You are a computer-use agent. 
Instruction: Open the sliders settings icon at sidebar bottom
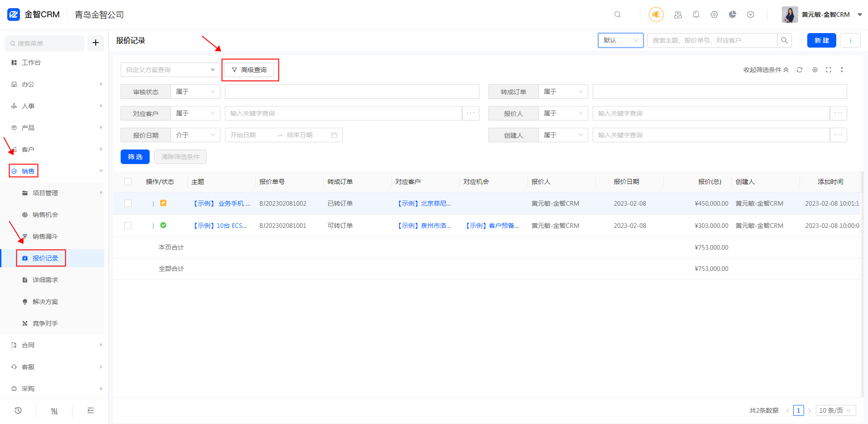pyautogui.click(x=54, y=411)
